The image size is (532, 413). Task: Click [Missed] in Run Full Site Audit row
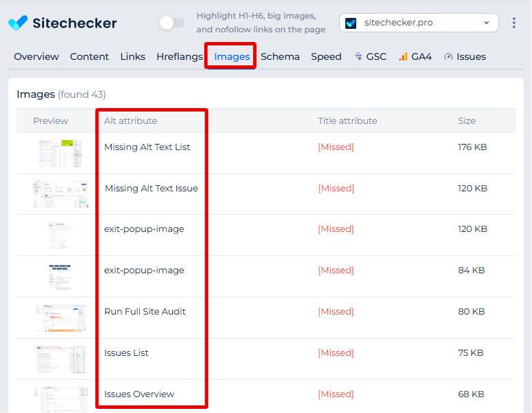(x=336, y=312)
